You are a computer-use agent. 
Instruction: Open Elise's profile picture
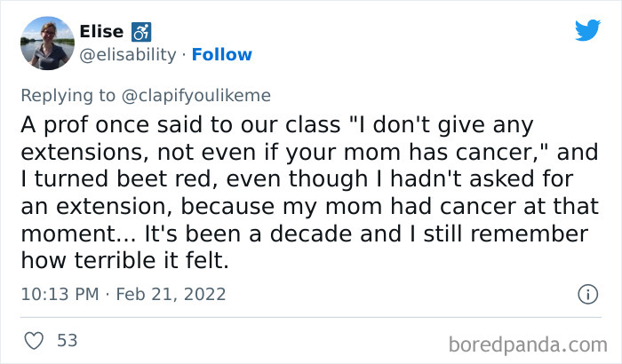pyautogui.click(x=46, y=43)
